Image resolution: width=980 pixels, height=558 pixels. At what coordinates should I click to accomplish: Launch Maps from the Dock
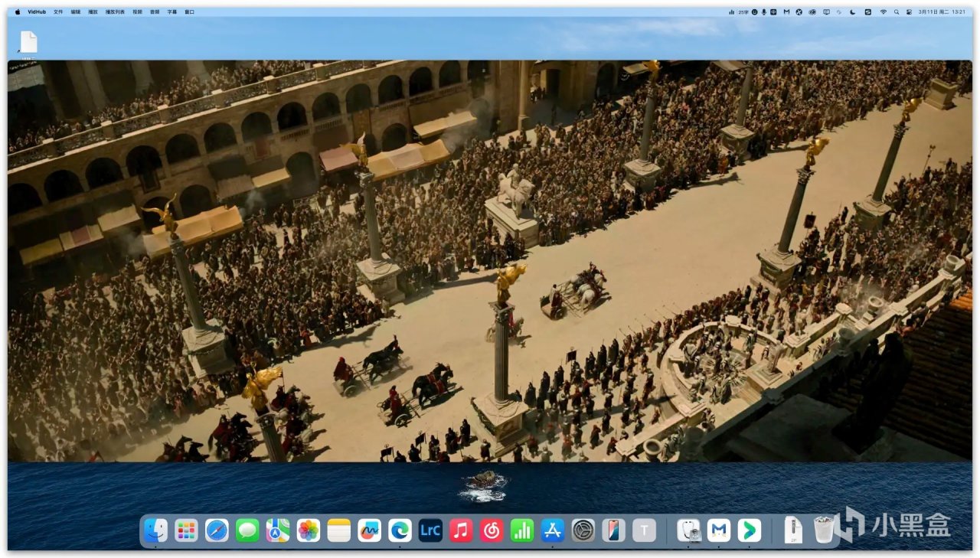point(278,530)
